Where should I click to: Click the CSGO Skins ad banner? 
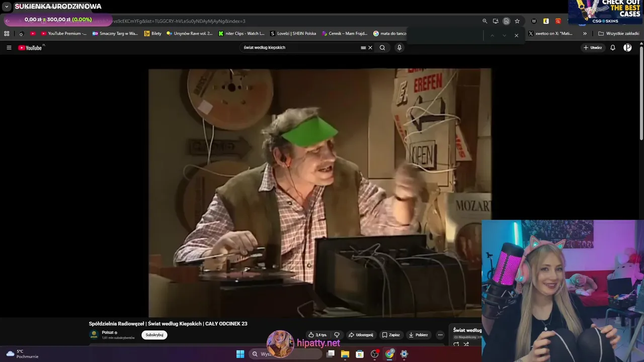606,12
